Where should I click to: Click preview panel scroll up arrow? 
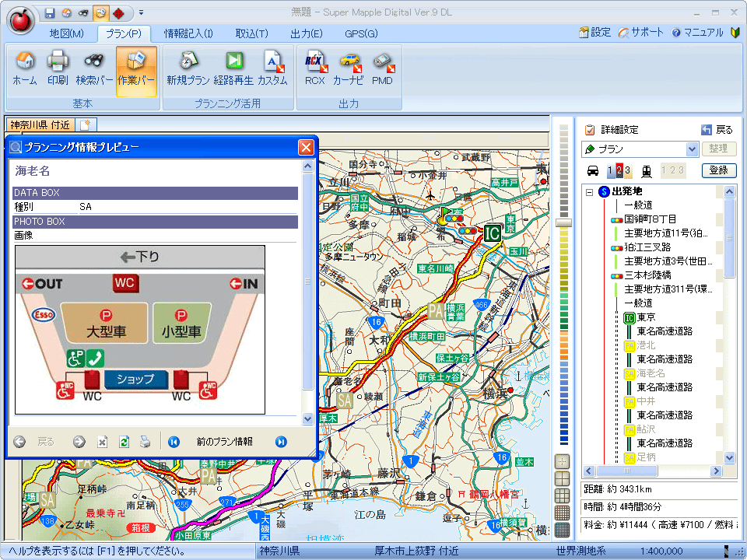[x=308, y=166]
